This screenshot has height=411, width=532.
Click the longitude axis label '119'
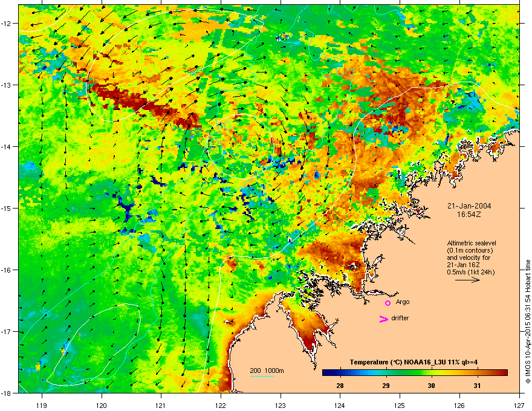click(42, 405)
